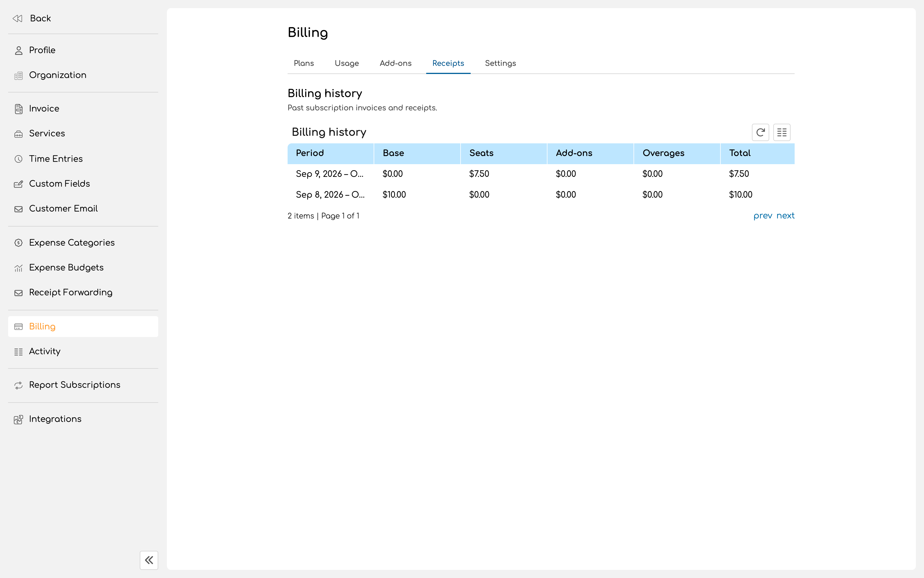Screen dimensions: 924x578
Task: Open Organization settings page
Action: coord(83,75)
